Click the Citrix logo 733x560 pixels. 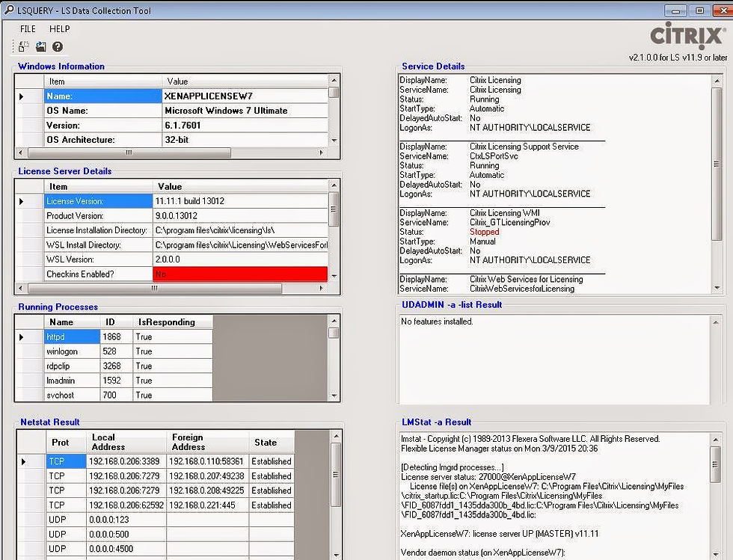point(687,35)
